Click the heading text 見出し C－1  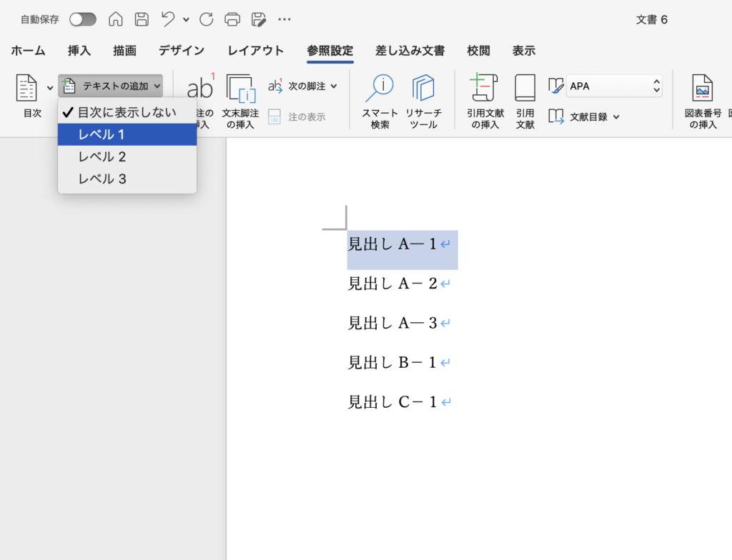[x=392, y=402]
